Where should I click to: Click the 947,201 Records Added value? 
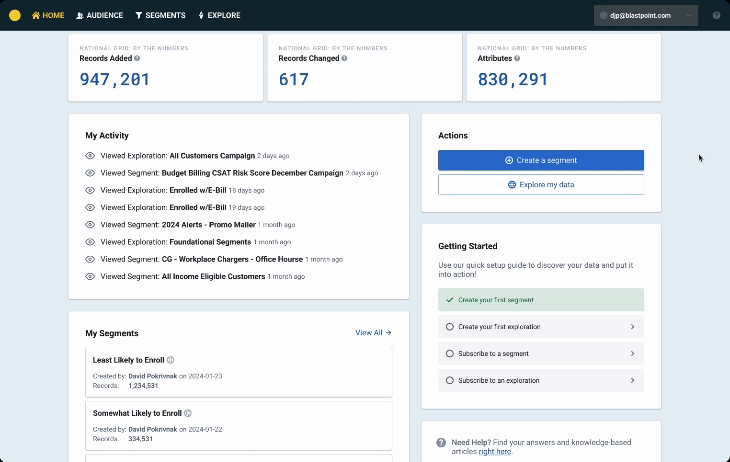(115, 79)
